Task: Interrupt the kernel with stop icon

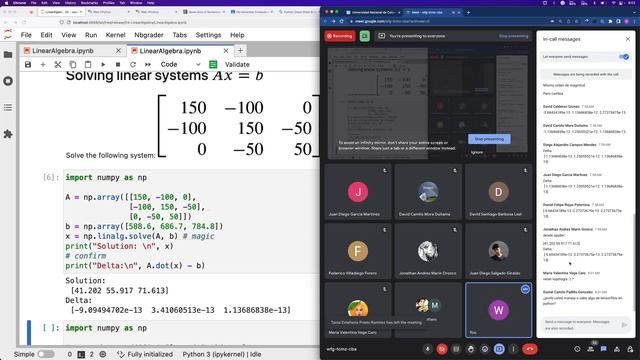Action: click(118, 64)
